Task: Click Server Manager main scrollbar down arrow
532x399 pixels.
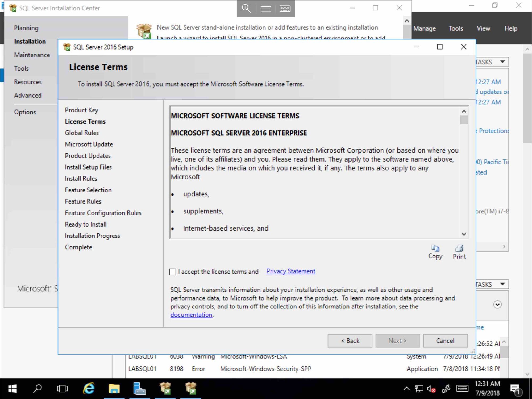Action: 527,374
